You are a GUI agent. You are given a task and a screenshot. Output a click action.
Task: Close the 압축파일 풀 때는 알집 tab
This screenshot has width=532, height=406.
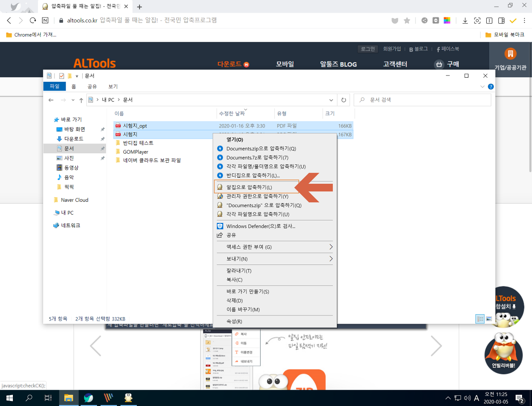pyautogui.click(x=126, y=7)
